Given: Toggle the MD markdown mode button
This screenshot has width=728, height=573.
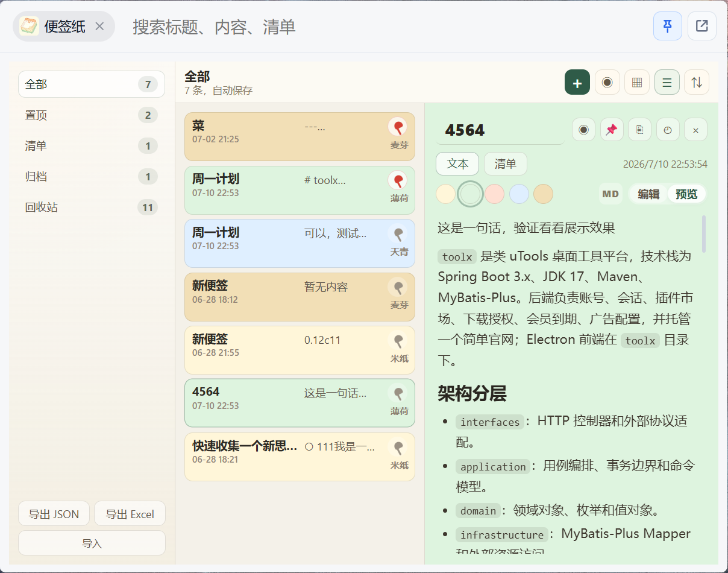Looking at the screenshot, I should (x=610, y=194).
